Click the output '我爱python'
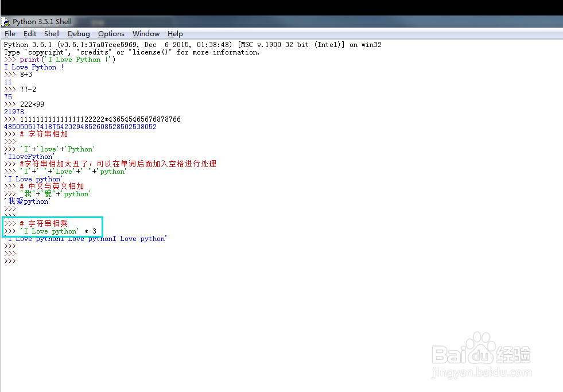Image resolution: width=563 pixels, height=392 pixels. (x=28, y=201)
